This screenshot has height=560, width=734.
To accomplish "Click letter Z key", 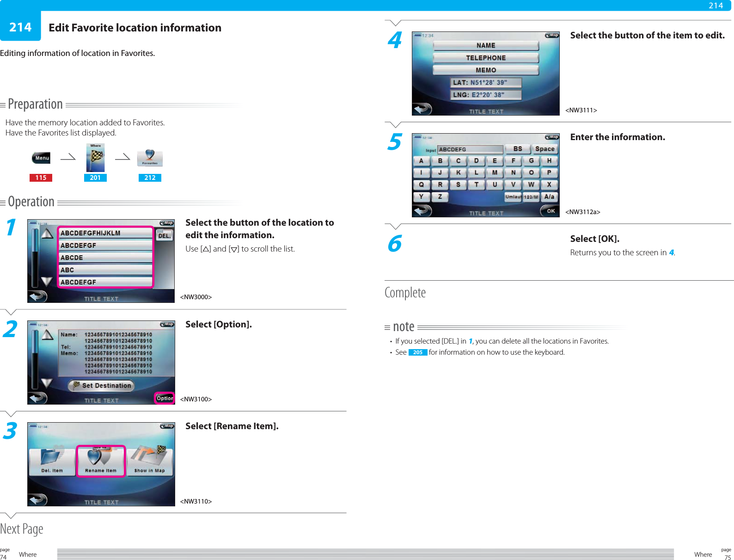I will pyautogui.click(x=440, y=197).
